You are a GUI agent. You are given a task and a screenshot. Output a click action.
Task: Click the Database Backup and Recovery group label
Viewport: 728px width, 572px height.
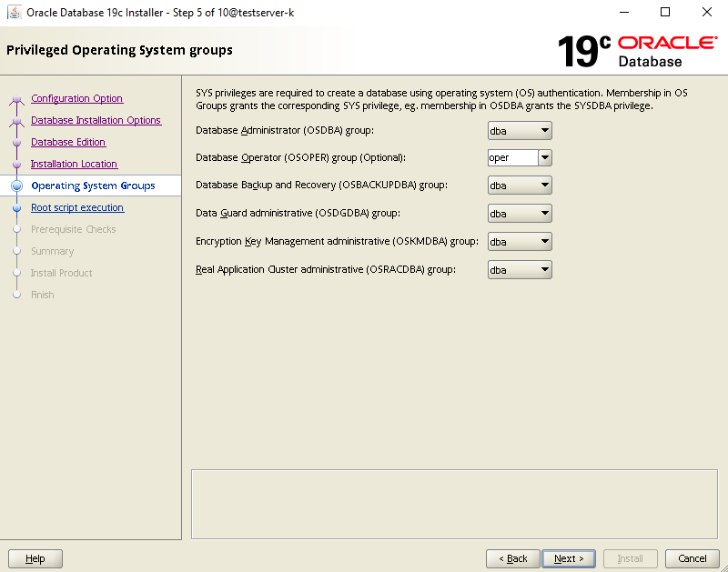(321, 186)
